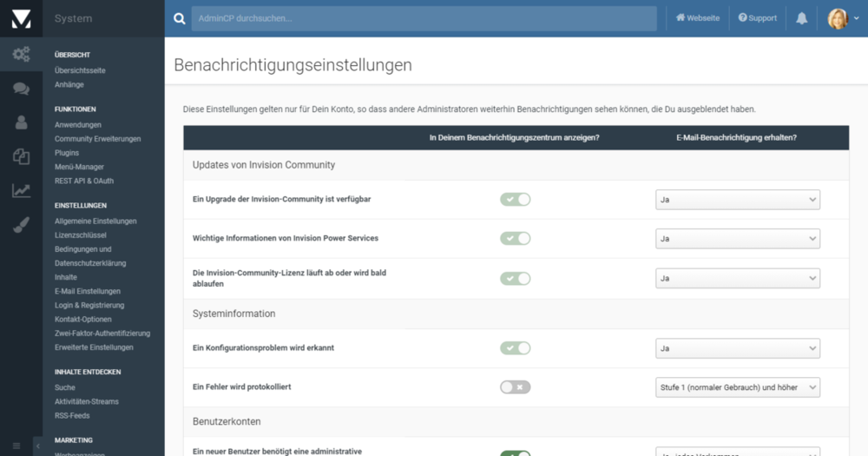Disable the Invision-Community upgrade notification toggle
The width and height of the screenshot is (868, 456).
pos(515,200)
